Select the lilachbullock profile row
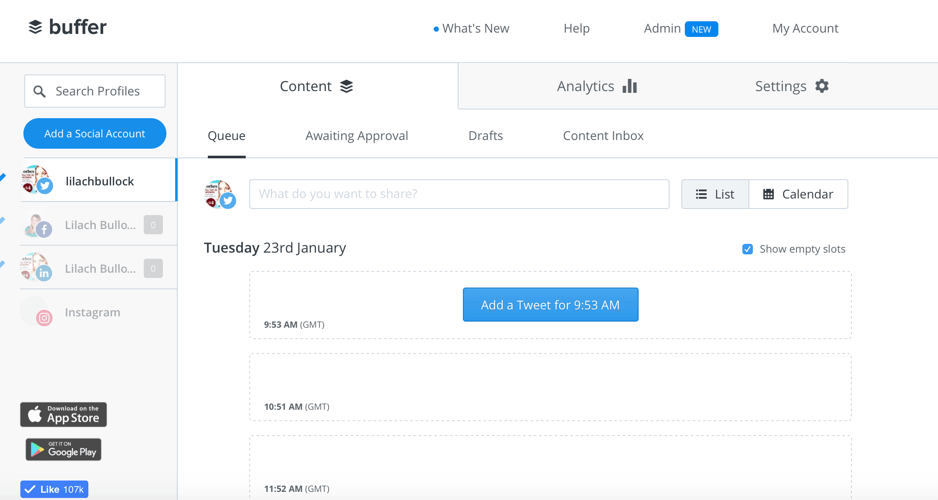 pyautogui.click(x=99, y=180)
